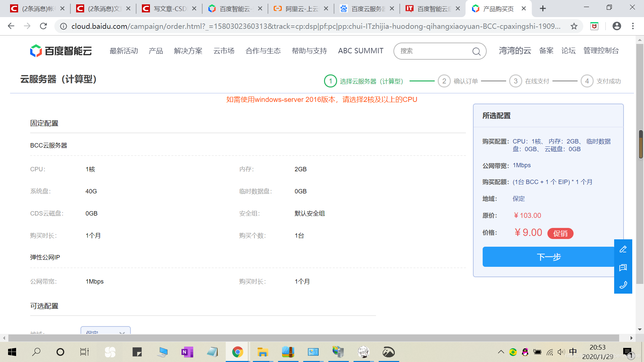Image resolution: width=644 pixels, height=362 pixels.
Task: Reload the current page
Action: [43, 26]
